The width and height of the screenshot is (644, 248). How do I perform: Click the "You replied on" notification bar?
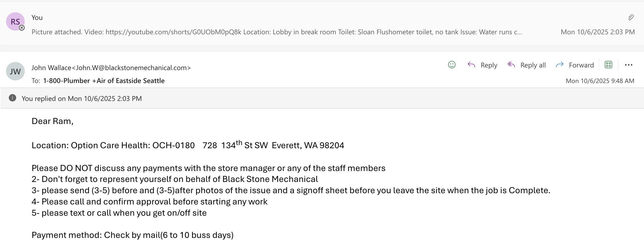[x=82, y=99]
